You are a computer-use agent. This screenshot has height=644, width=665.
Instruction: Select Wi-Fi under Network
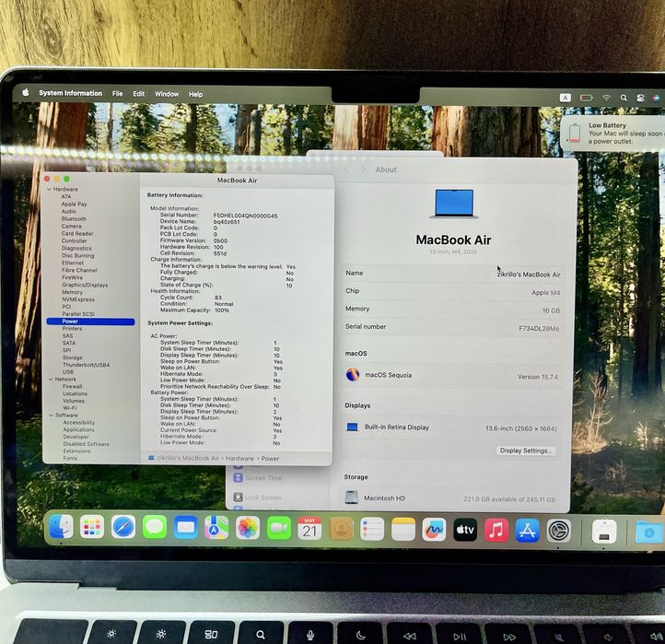(70, 408)
